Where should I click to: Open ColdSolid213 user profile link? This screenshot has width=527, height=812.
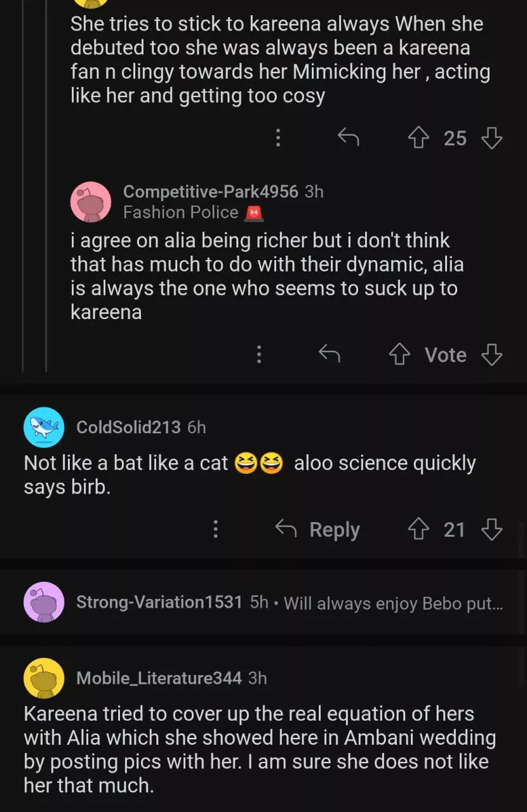click(128, 428)
